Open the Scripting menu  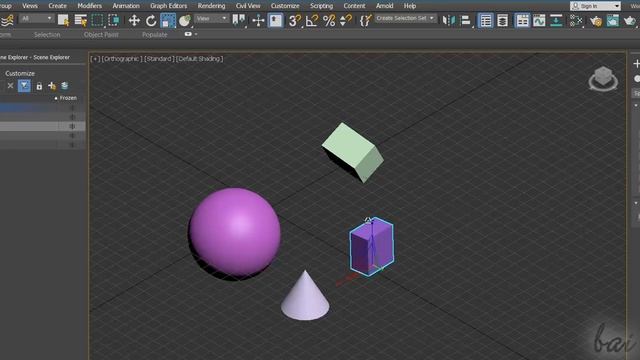click(321, 6)
